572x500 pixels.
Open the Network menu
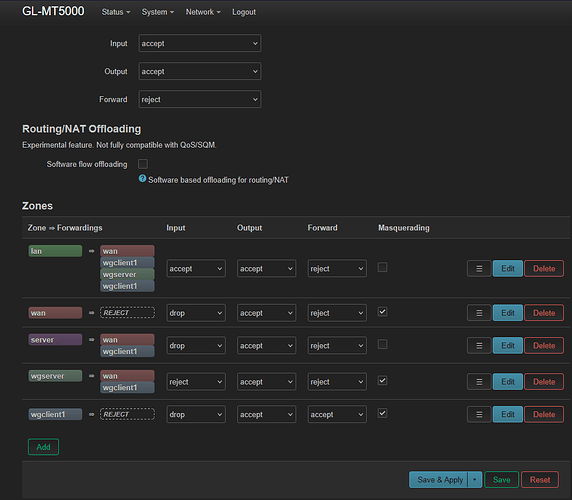(x=203, y=12)
